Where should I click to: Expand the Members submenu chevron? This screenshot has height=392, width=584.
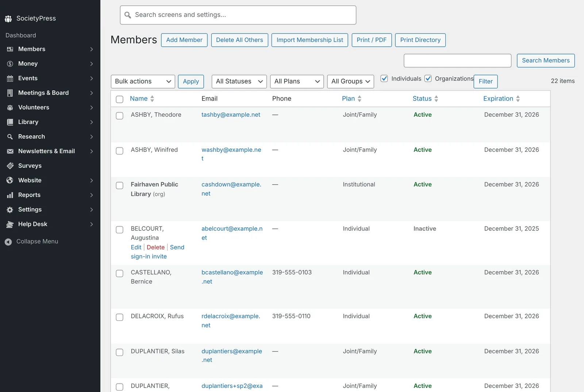[x=92, y=49]
